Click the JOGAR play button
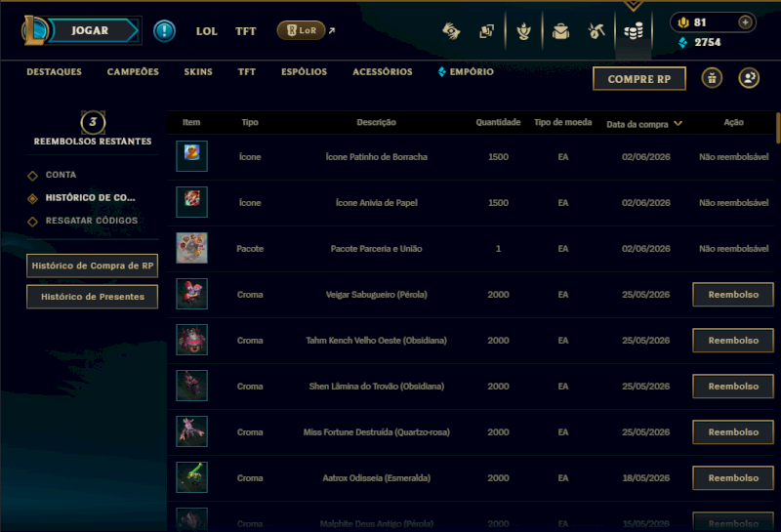The width and height of the screenshot is (781, 532). [x=93, y=30]
